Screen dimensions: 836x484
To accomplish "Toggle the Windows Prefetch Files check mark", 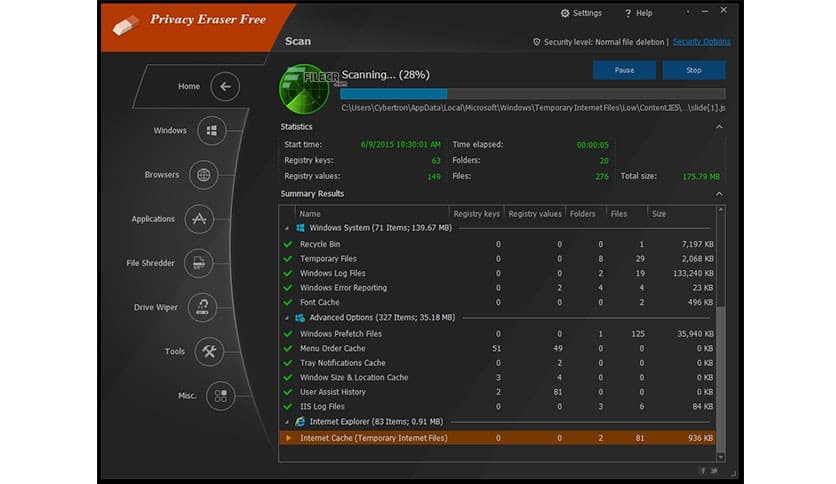I will tap(288, 334).
